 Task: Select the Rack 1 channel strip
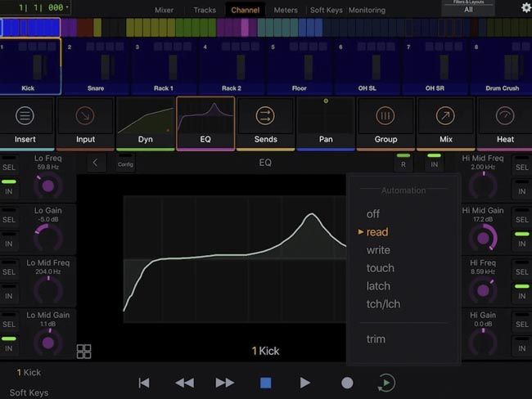point(164,66)
